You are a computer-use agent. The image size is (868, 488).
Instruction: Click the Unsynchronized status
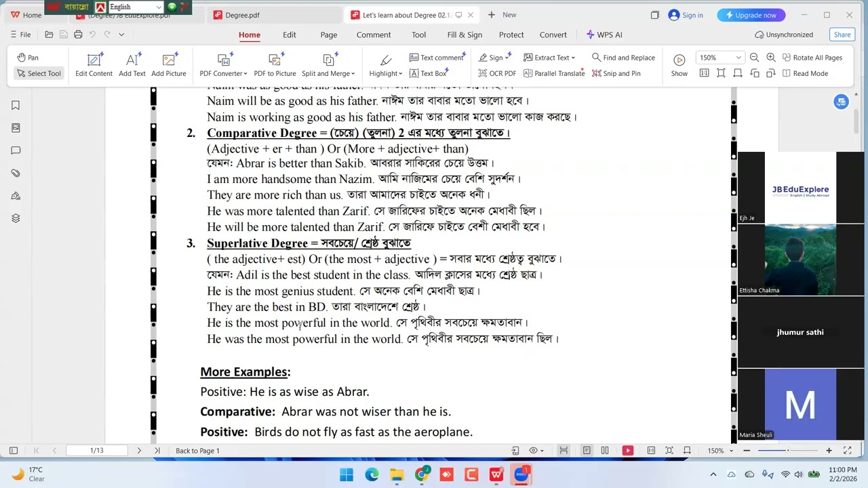[x=784, y=35]
